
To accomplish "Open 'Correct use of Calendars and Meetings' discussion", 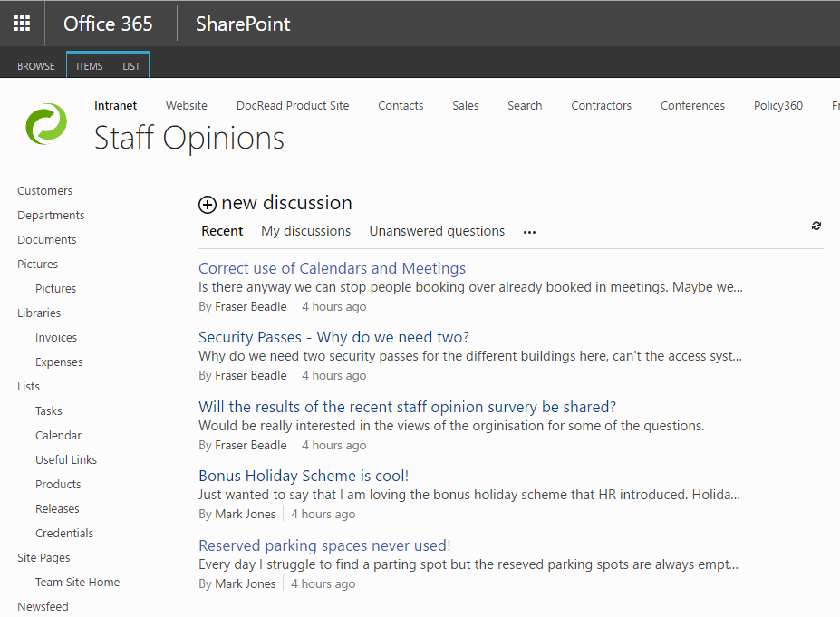I will [x=332, y=268].
